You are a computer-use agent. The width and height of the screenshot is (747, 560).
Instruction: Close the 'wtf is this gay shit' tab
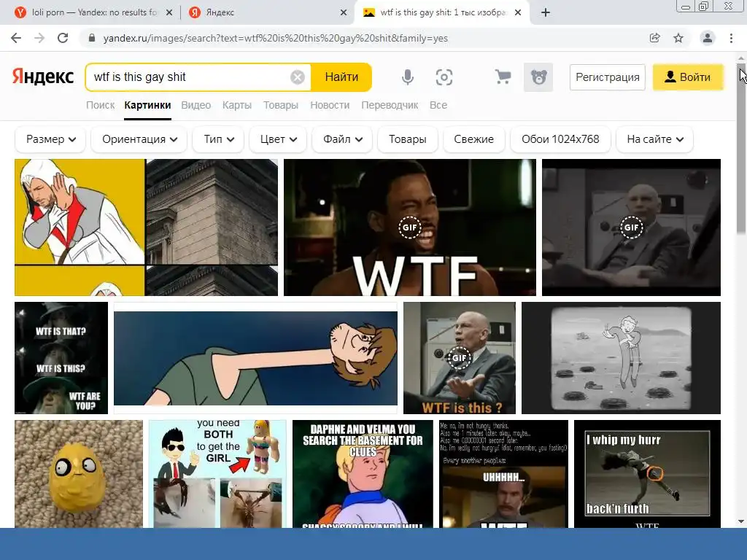point(519,13)
